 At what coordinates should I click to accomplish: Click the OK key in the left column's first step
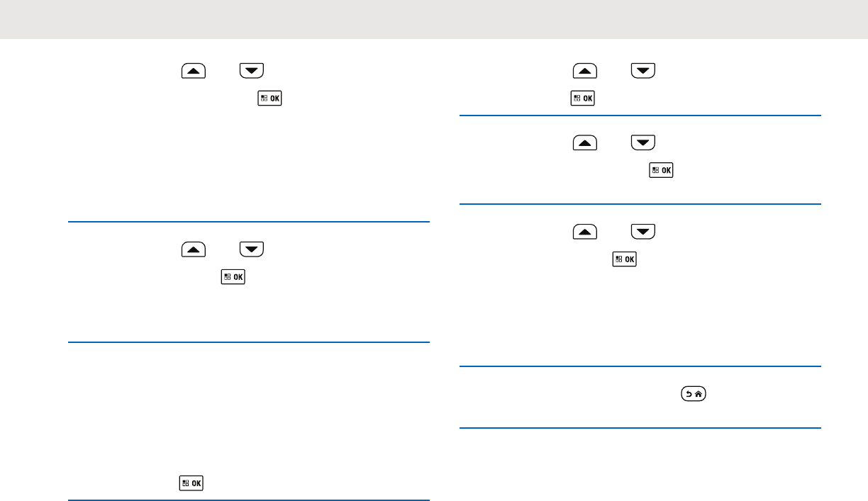click(271, 98)
